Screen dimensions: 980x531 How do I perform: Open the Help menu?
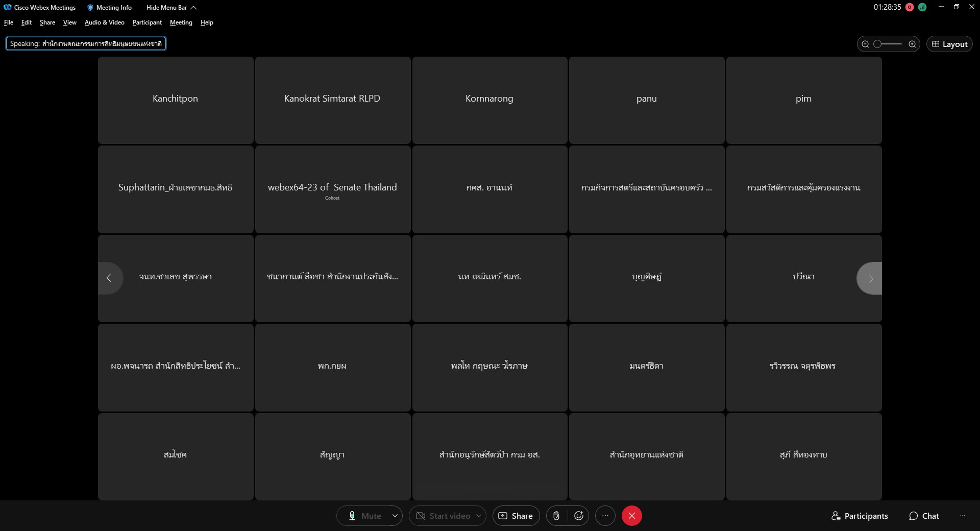[x=207, y=22]
